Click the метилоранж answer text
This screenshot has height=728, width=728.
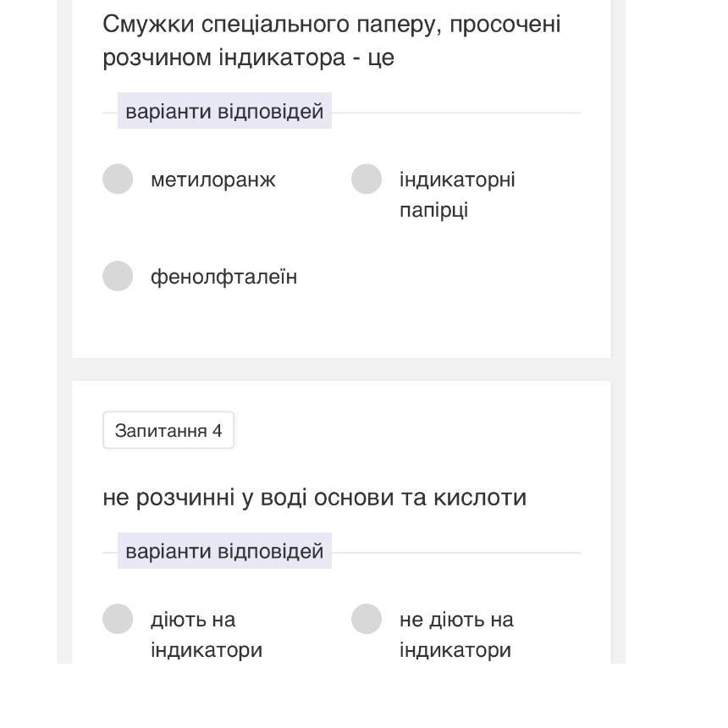point(213,179)
